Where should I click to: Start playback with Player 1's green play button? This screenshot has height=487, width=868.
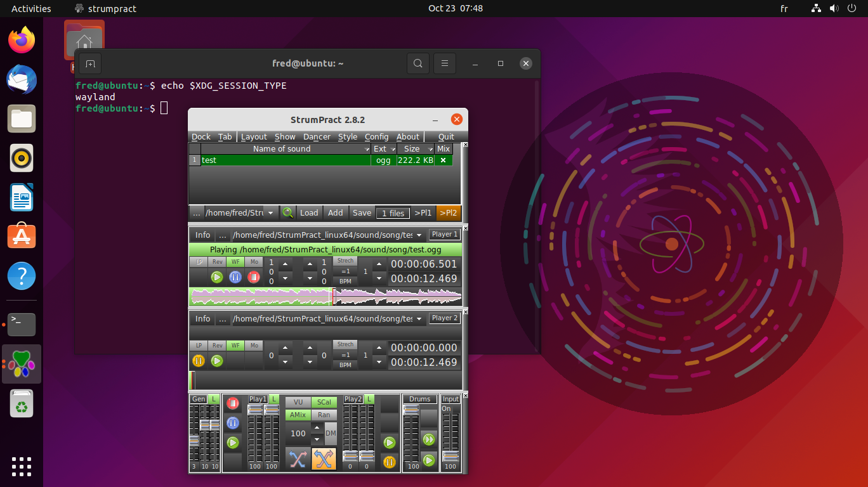217,277
